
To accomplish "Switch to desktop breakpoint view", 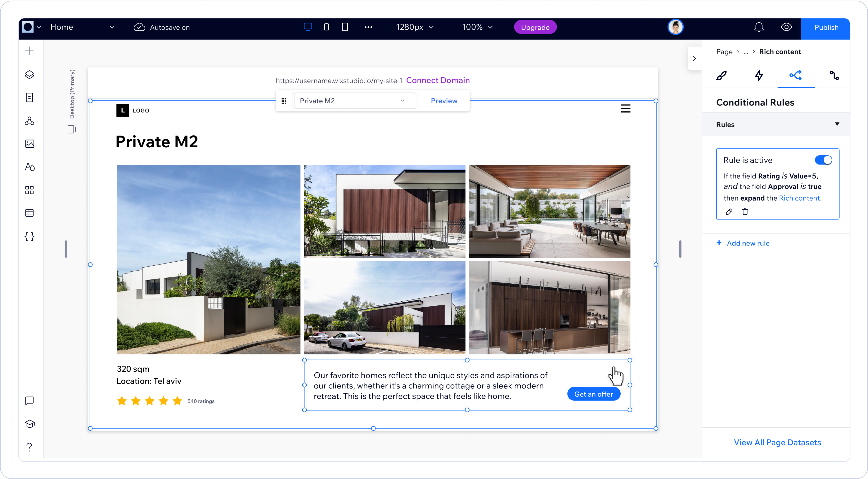I will point(308,27).
